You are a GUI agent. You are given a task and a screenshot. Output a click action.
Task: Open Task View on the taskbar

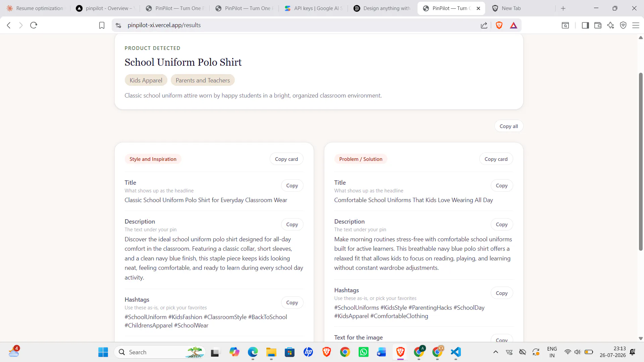(215, 352)
